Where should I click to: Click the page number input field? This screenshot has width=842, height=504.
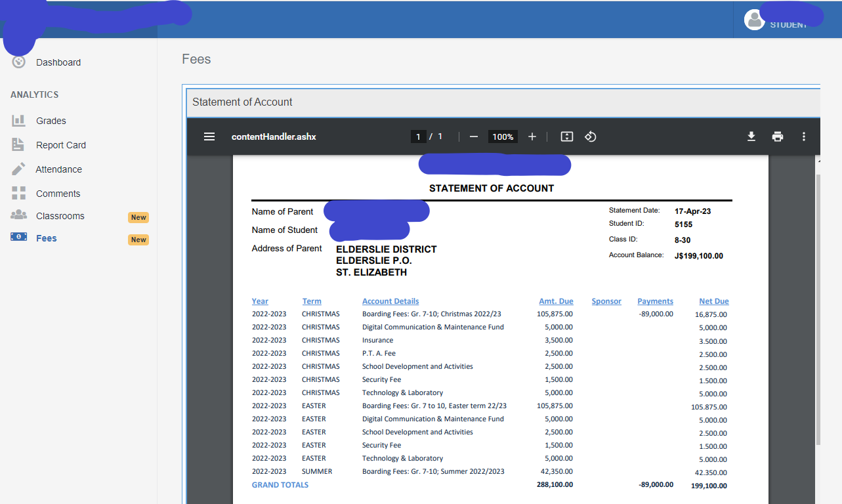pos(419,136)
